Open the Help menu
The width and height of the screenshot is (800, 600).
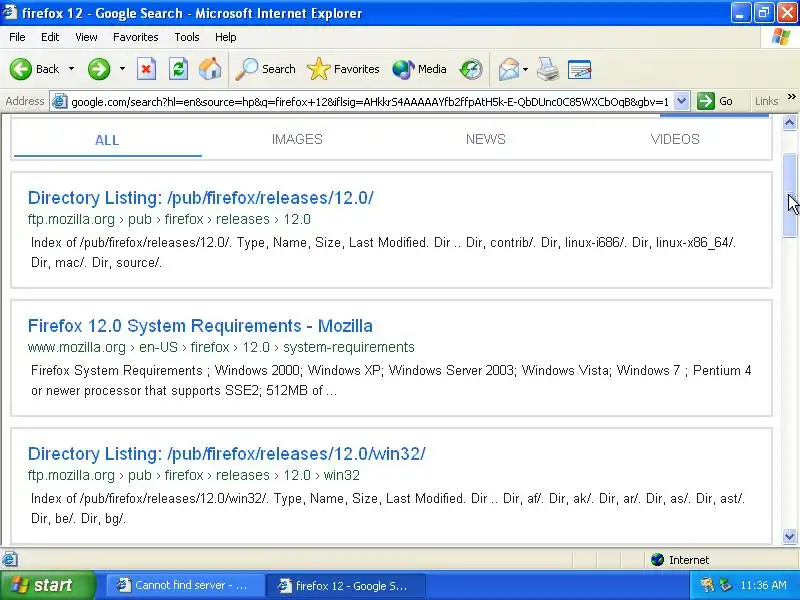[x=226, y=37]
